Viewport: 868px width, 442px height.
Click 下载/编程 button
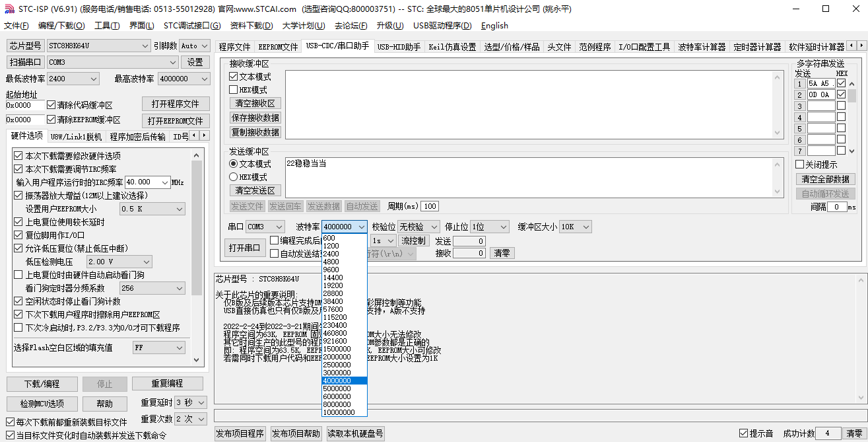[42, 384]
